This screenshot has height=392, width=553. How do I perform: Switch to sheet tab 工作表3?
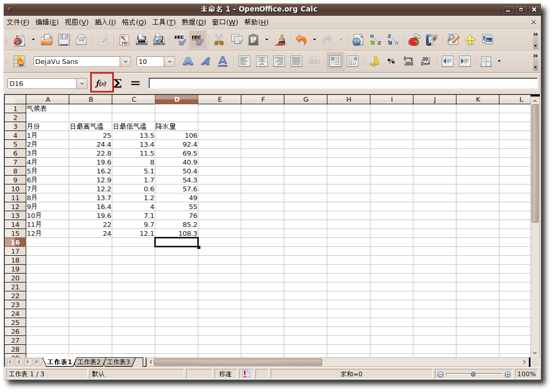(x=119, y=362)
